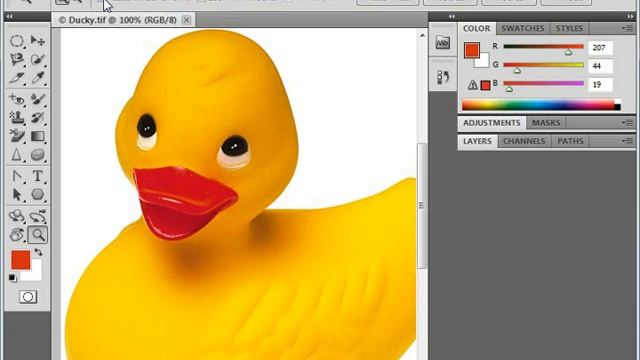The image size is (640, 360).
Task: Select the Polygonal Lasso tool
Action: point(17,60)
